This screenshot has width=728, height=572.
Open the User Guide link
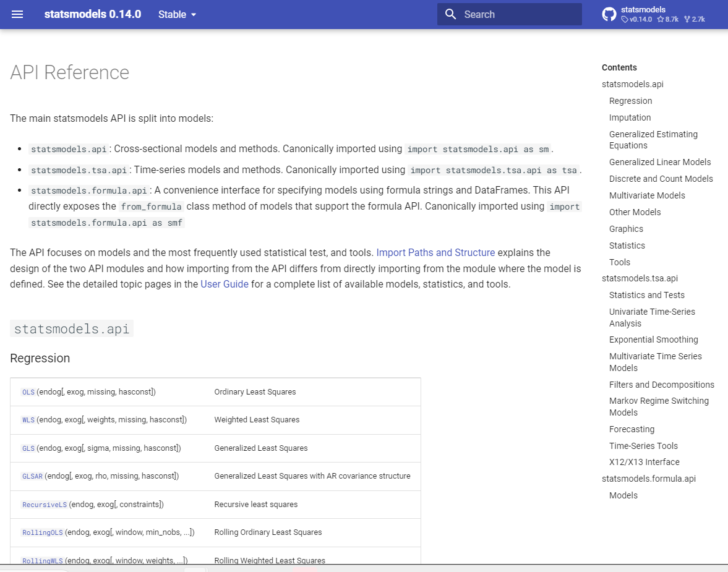[x=225, y=284]
